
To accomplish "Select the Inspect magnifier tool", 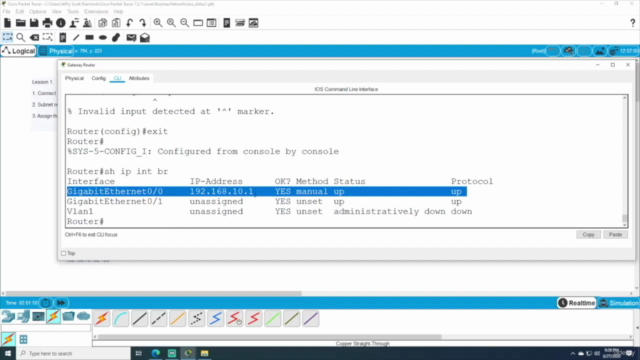I will coord(20,38).
